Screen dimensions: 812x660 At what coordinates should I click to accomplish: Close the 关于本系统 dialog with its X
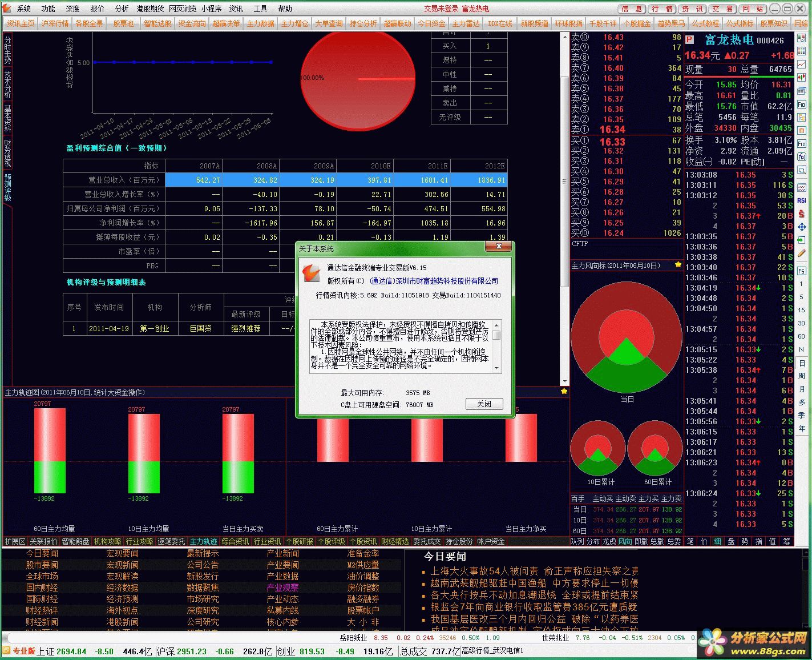[x=498, y=247]
